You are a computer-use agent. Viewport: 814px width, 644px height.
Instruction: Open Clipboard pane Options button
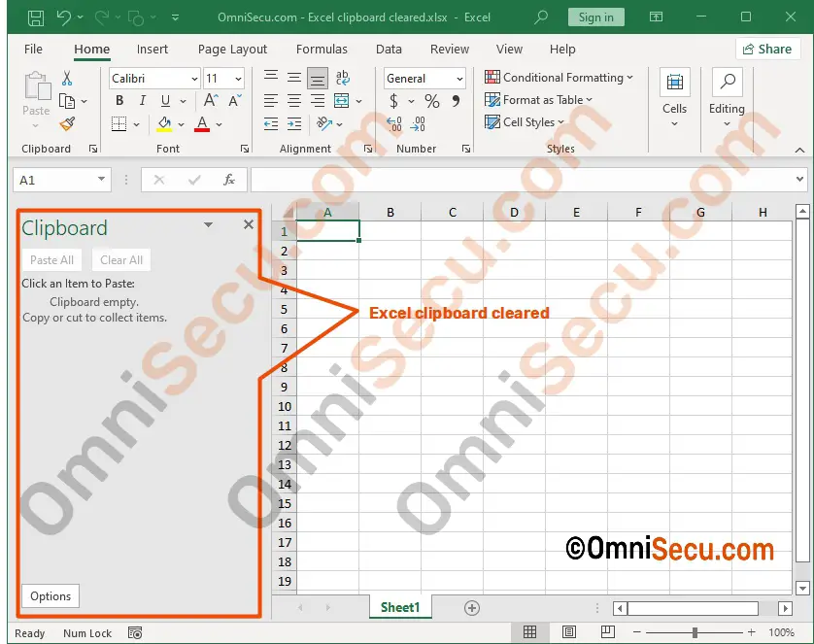[51, 595]
